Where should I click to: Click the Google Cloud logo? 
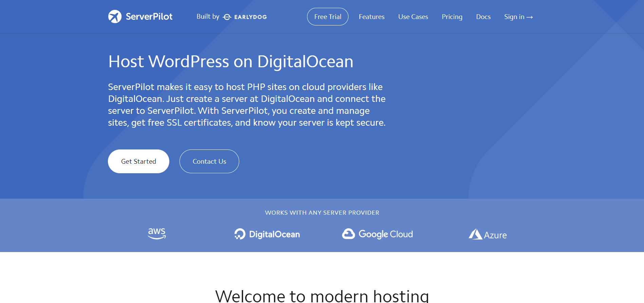point(377,234)
